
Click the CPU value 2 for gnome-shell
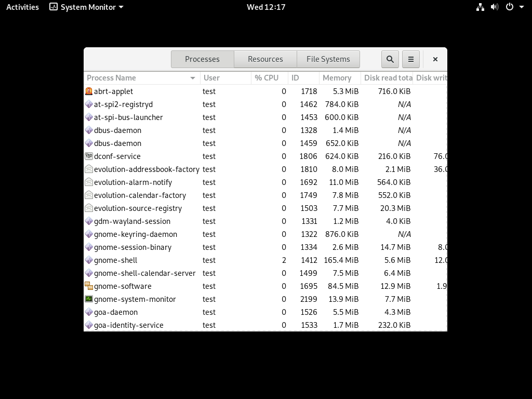click(284, 260)
